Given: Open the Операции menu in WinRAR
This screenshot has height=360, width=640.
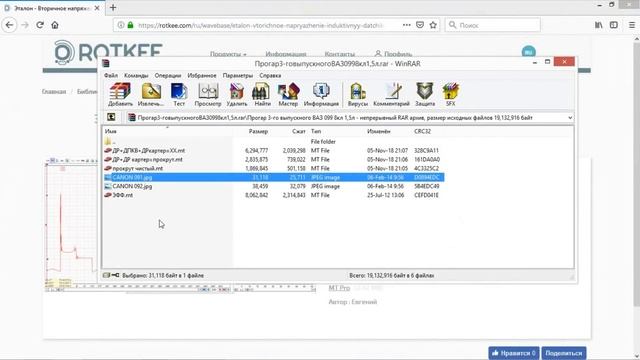Looking at the screenshot, I should point(168,76).
